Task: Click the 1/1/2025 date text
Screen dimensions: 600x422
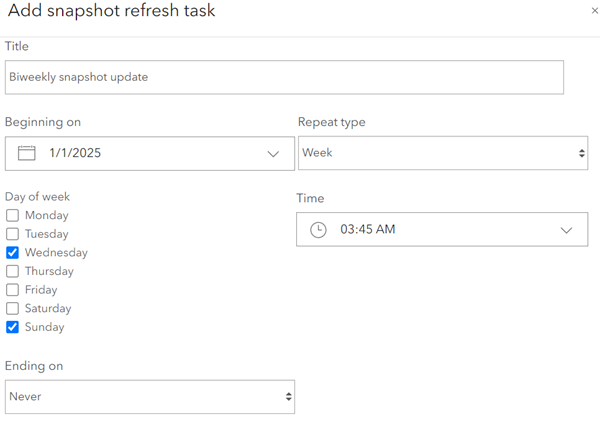Action: (75, 154)
